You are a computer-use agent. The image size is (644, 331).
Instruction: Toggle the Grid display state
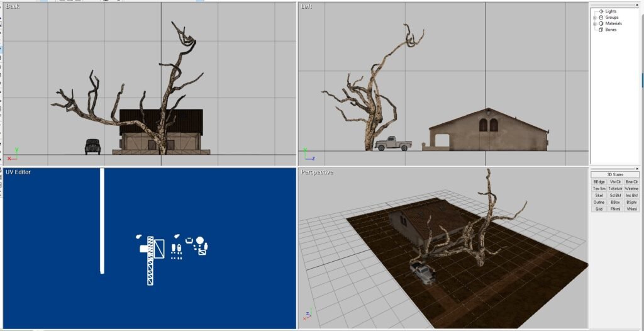click(599, 209)
